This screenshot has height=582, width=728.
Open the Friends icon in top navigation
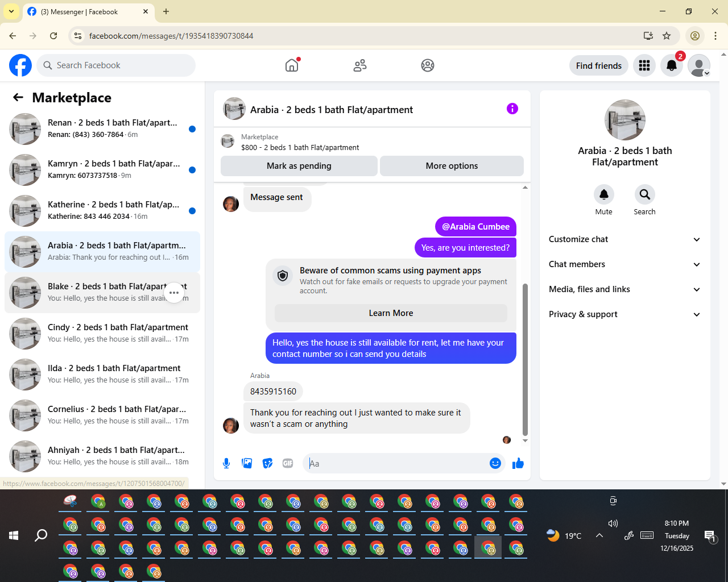(x=360, y=65)
